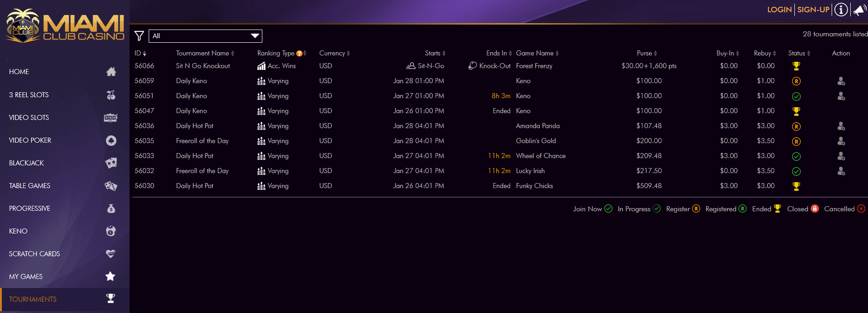
Task: Click the SIGN-UP link
Action: (x=813, y=10)
